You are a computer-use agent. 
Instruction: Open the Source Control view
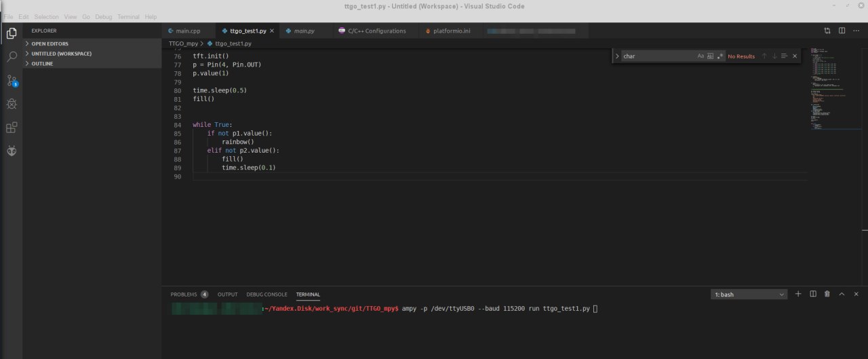click(x=12, y=80)
